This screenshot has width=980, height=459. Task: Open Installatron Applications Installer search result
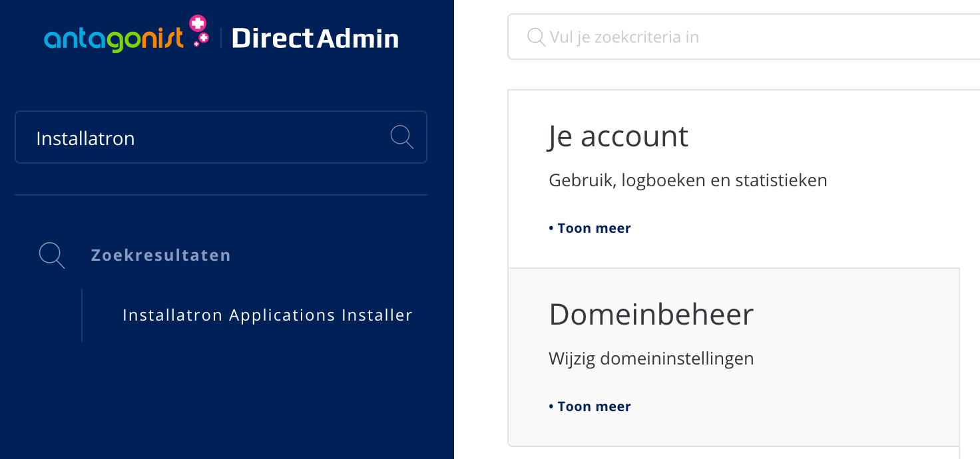pos(268,315)
